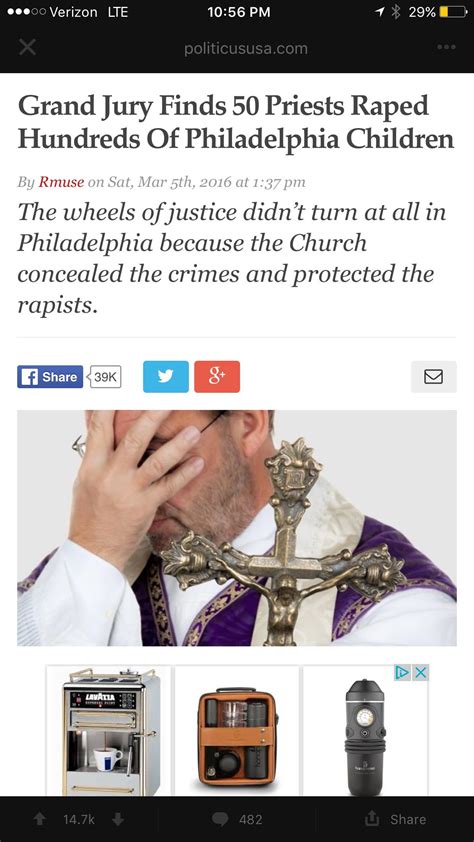Tap the politicususa.com address bar

click(246, 49)
